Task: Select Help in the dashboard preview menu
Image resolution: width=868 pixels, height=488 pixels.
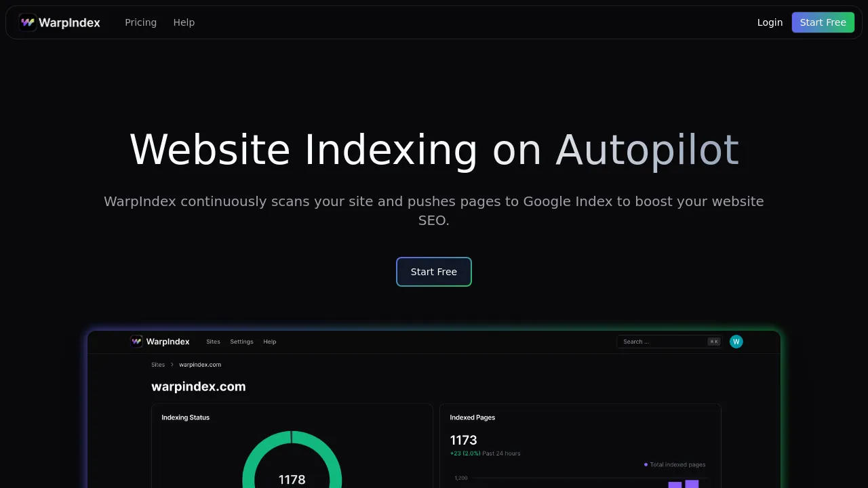Action: [269, 342]
